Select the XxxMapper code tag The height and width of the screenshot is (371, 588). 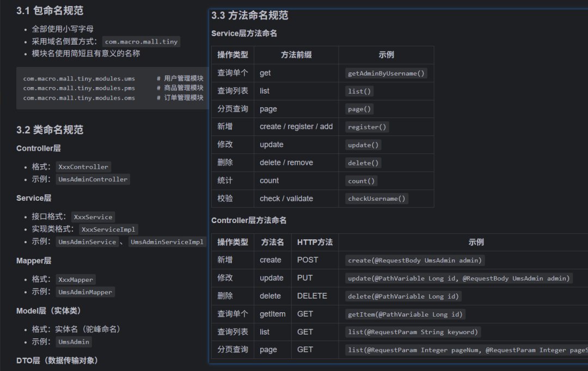coord(76,280)
